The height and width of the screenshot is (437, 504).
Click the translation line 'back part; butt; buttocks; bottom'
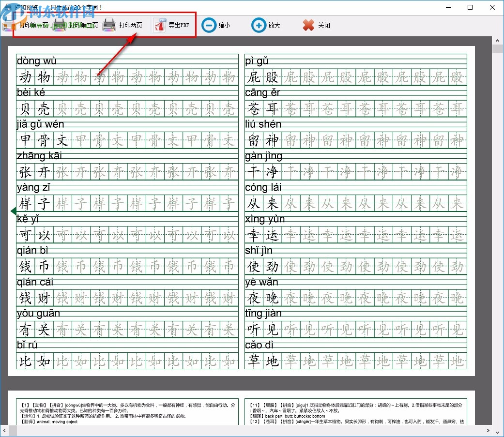click(x=295, y=416)
